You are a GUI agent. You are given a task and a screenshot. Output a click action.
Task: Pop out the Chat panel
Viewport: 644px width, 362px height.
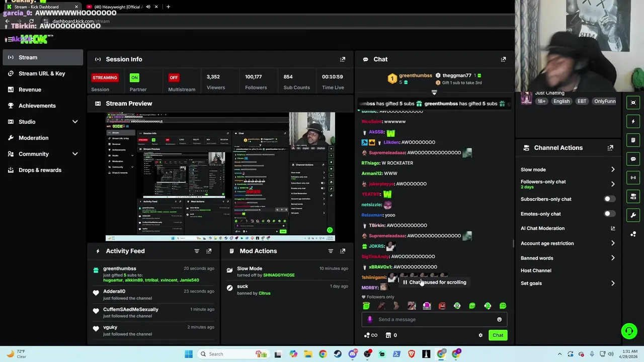[503, 59]
